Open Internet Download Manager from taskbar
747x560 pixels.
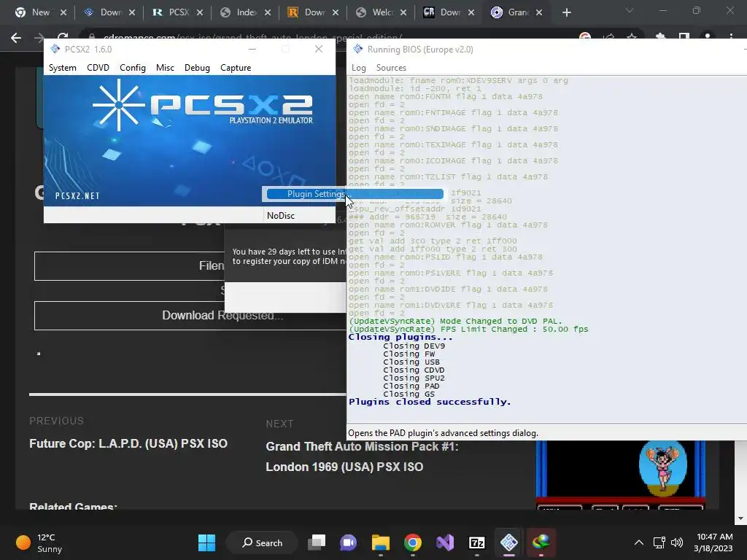[x=541, y=542]
